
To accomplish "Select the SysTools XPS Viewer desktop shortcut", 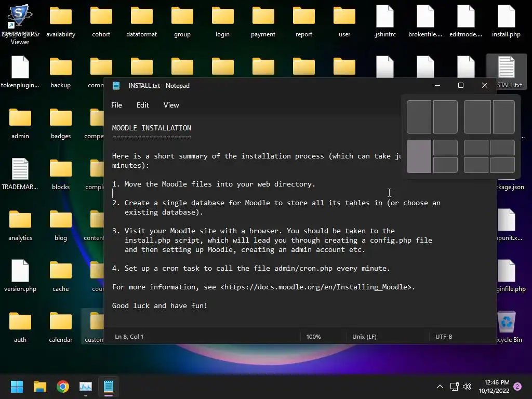I will coord(20,24).
